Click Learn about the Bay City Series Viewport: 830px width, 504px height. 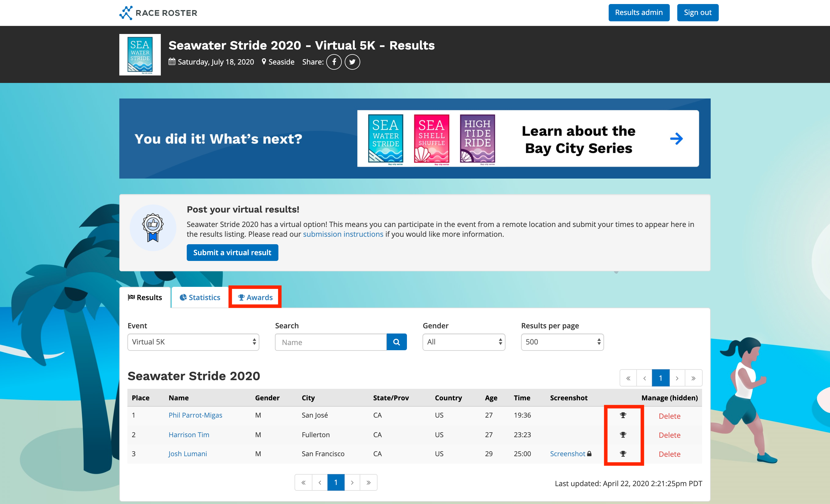click(x=578, y=139)
